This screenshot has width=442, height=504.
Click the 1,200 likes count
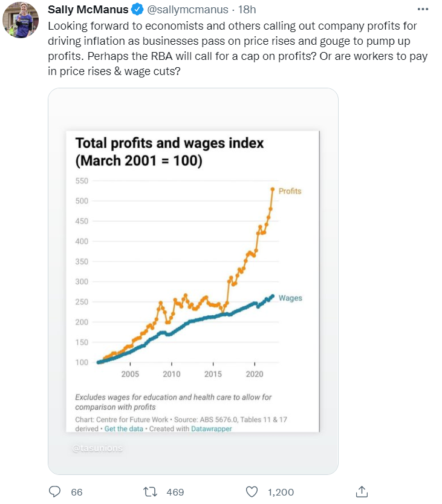[281, 492]
